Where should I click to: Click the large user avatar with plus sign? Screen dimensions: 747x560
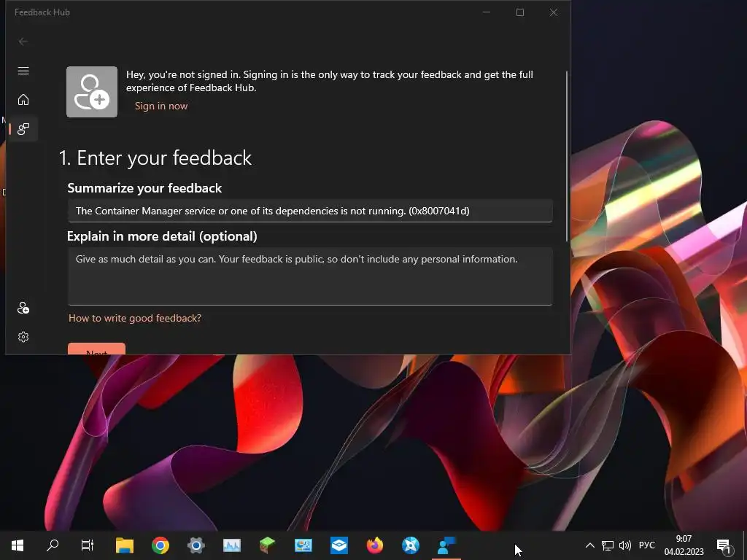(92, 92)
